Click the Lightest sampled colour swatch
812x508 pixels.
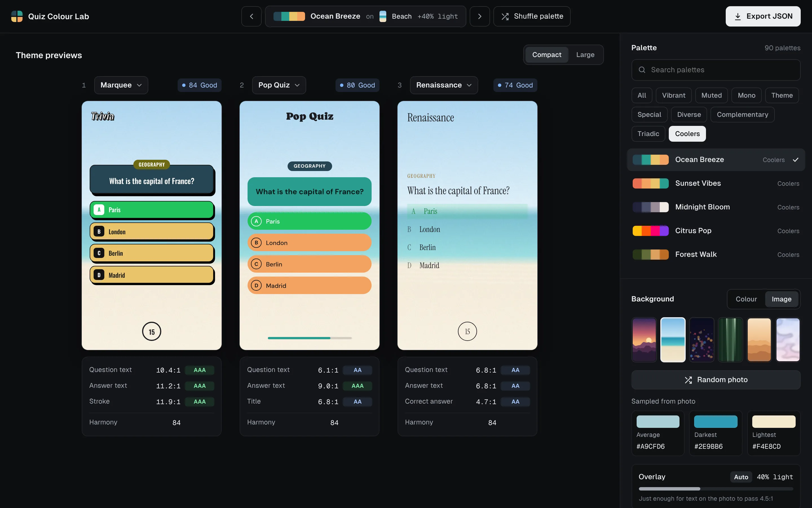(774, 422)
